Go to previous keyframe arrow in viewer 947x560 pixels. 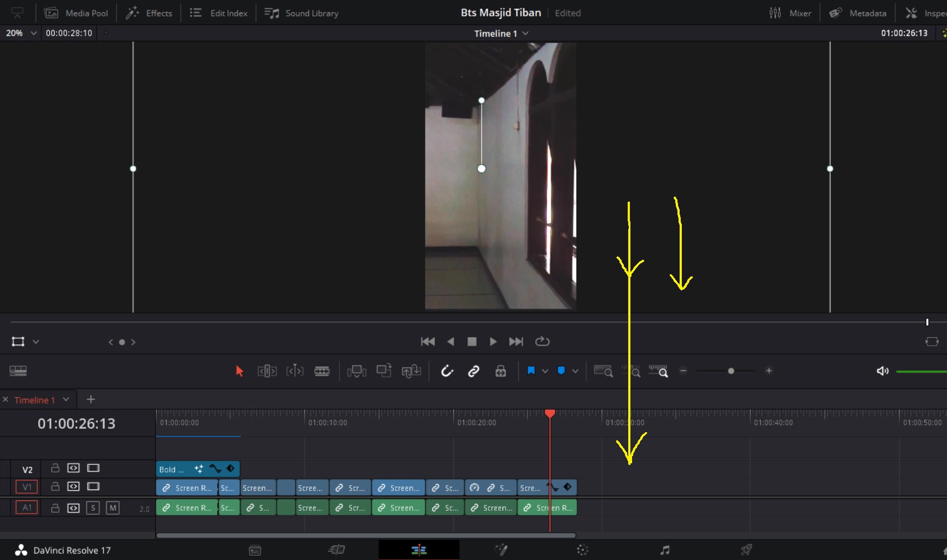click(x=111, y=342)
